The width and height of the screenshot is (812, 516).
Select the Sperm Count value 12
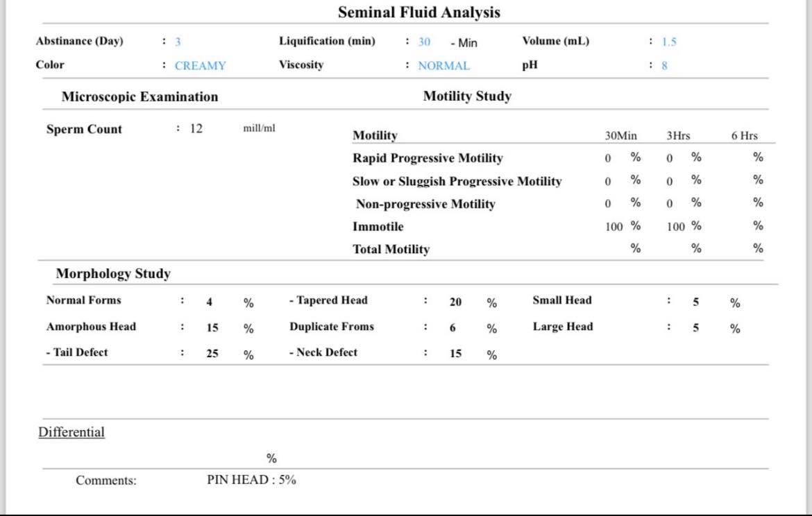tap(196, 129)
